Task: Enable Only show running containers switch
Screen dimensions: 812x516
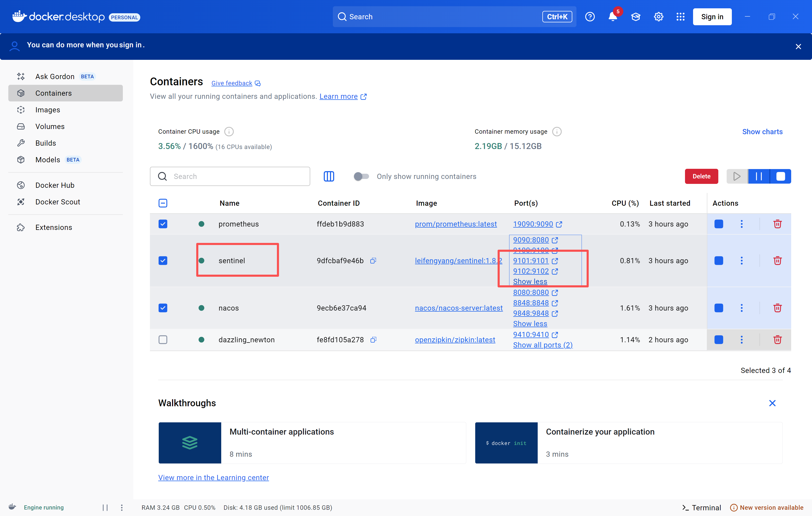Action: 361,176
